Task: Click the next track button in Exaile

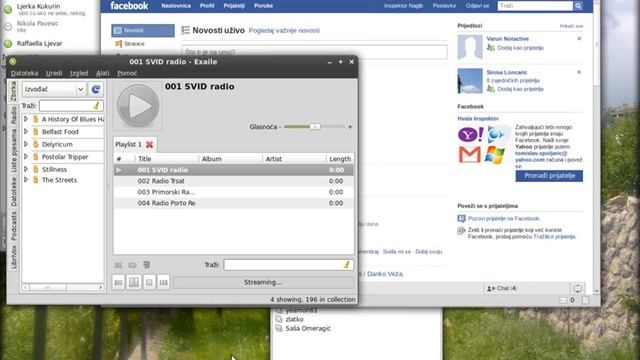Action: pos(163,282)
